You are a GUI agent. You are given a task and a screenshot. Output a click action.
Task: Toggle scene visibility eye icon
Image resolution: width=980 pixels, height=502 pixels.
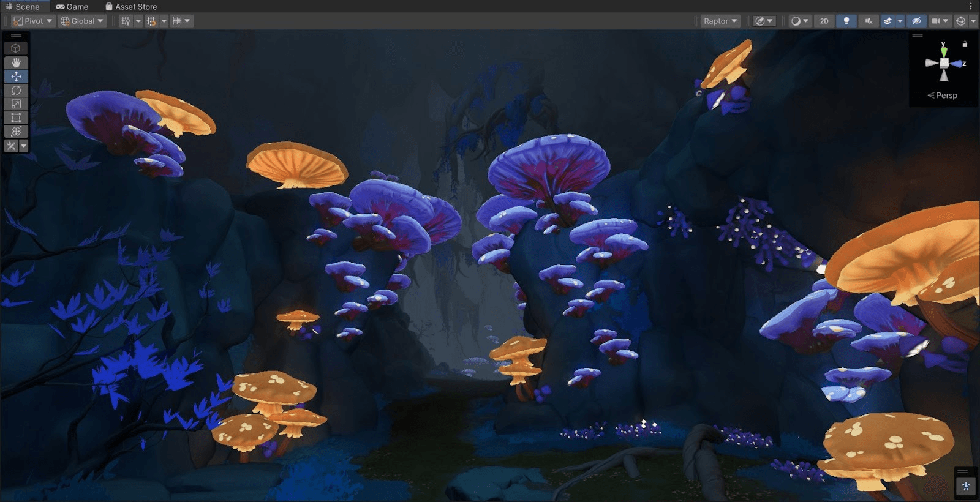coord(916,21)
